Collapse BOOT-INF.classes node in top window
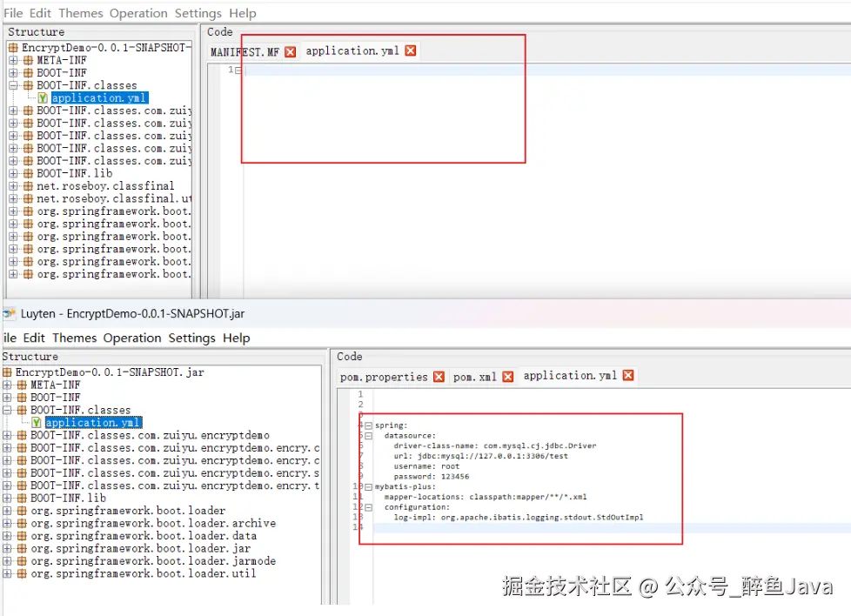This screenshot has height=616, width=851. 14,85
